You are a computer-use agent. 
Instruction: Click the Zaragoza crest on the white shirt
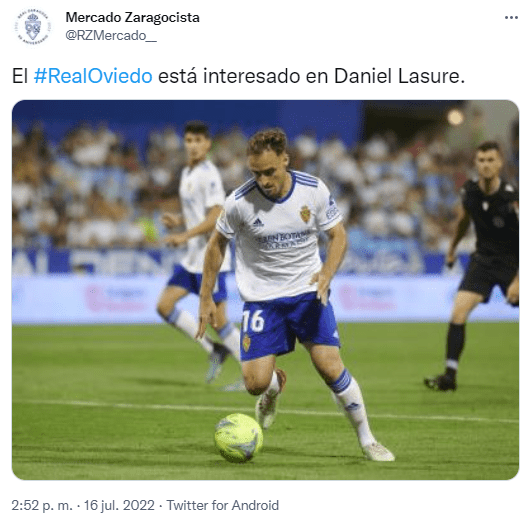pos(305,214)
